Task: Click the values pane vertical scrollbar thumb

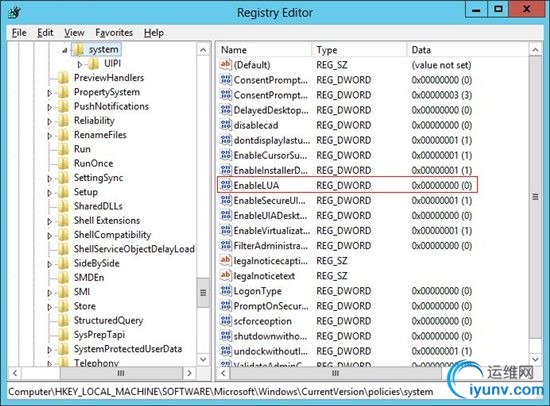Action: (535, 197)
